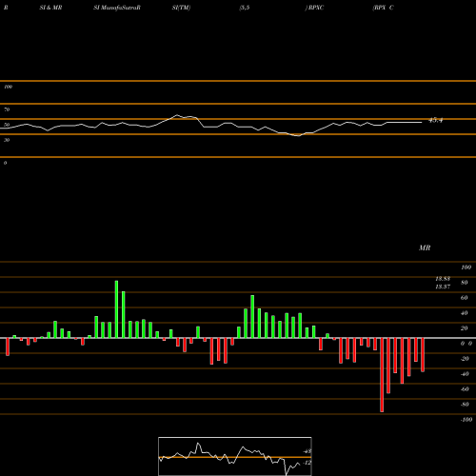
Task: Click the 13.37 value in MR panel
Action: click(443, 287)
